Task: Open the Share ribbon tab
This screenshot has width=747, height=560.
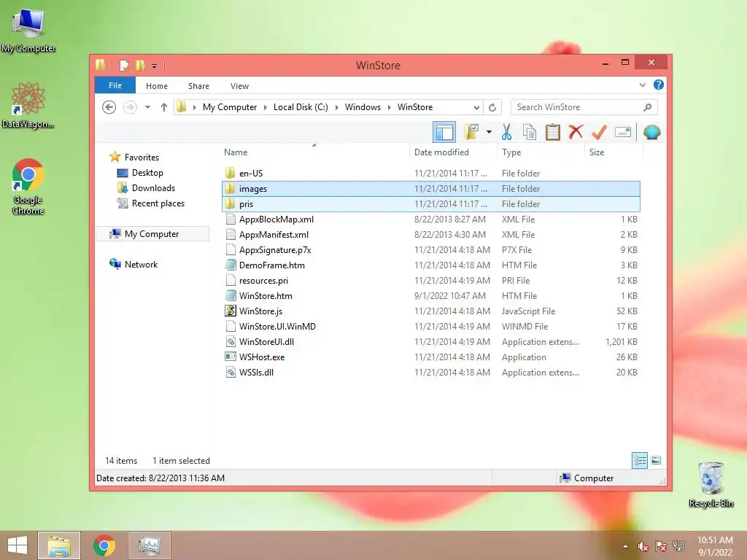Action: pos(198,86)
